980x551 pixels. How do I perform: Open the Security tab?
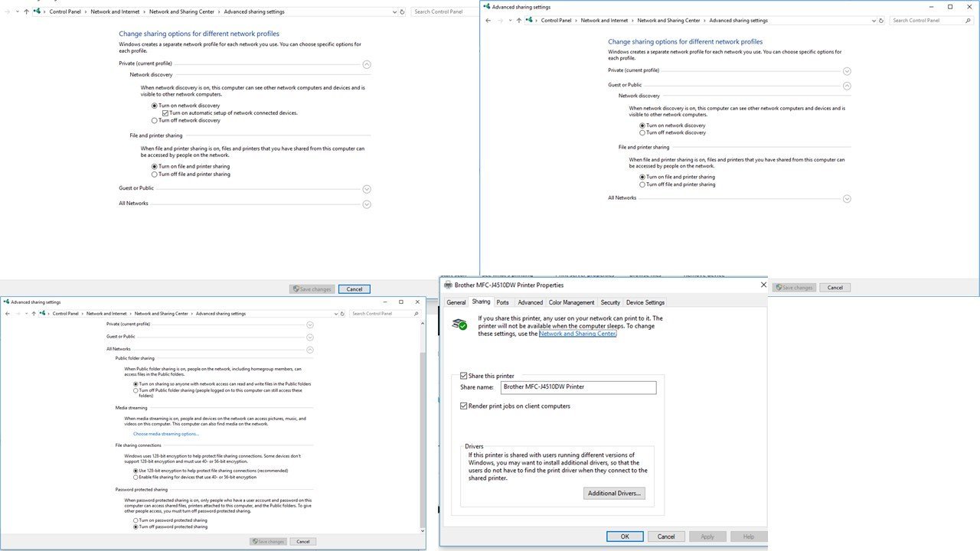pos(610,302)
